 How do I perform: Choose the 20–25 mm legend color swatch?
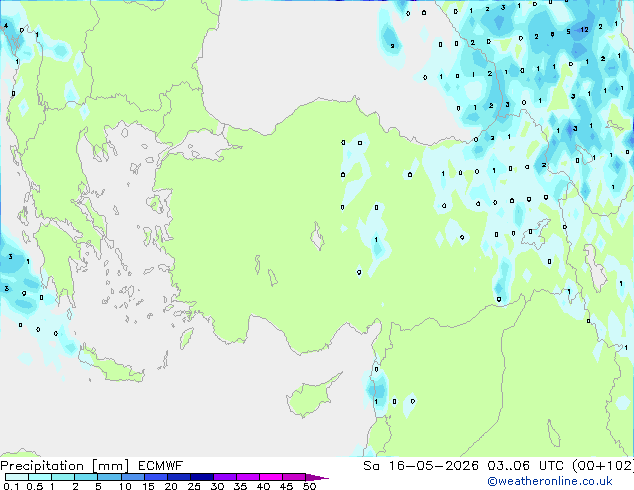coord(178,477)
